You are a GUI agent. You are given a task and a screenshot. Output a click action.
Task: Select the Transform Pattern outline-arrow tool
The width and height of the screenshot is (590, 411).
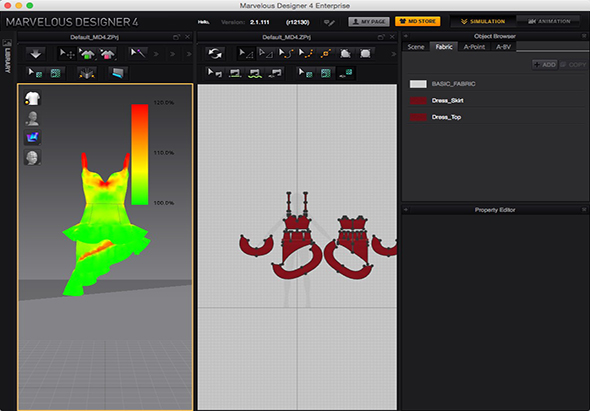point(266,54)
